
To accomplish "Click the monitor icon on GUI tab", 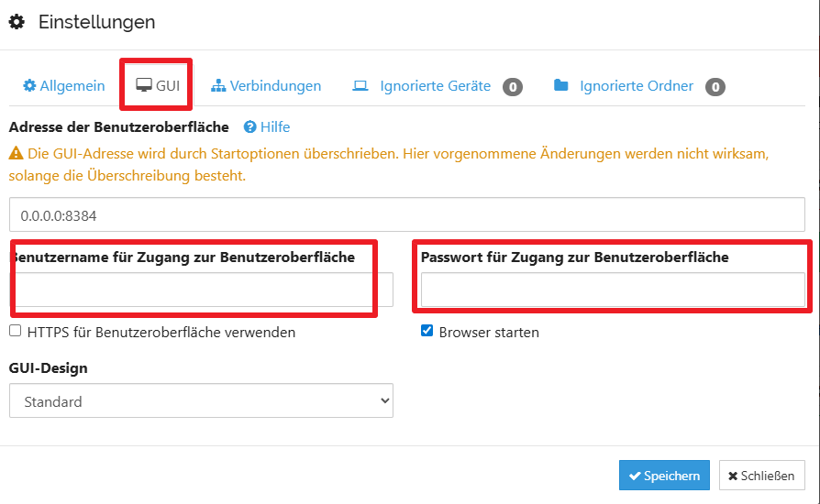I will point(143,86).
